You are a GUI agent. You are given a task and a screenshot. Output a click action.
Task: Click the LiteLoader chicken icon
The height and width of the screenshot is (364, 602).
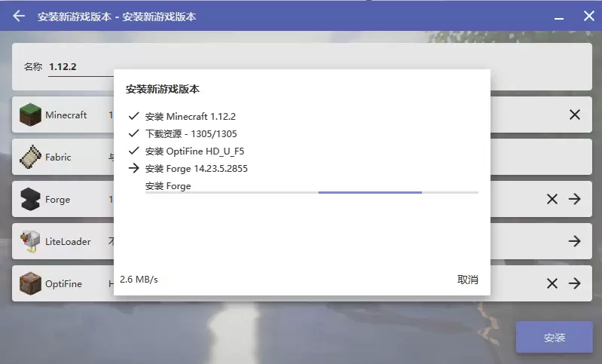[x=30, y=241]
